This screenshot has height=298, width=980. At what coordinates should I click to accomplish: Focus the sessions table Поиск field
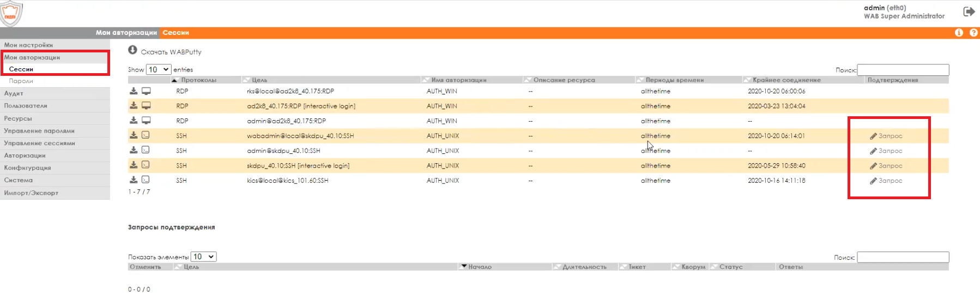[x=903, y=70]
